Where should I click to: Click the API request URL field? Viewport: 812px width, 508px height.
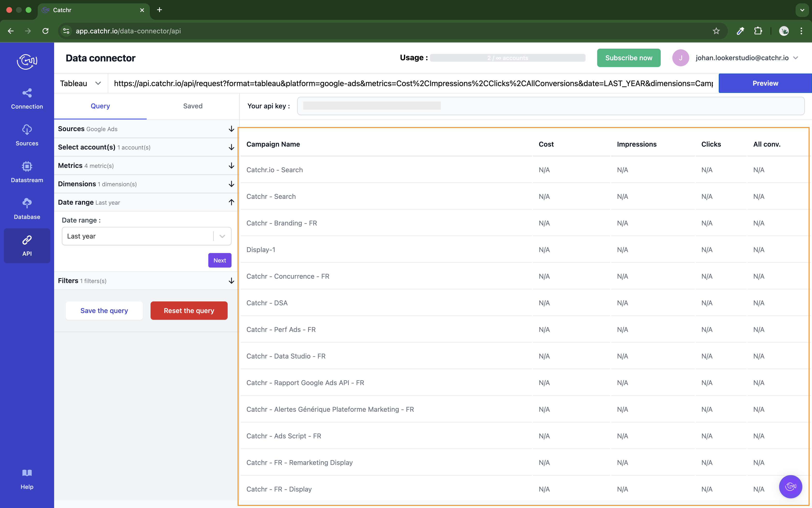tap(413, 83)
